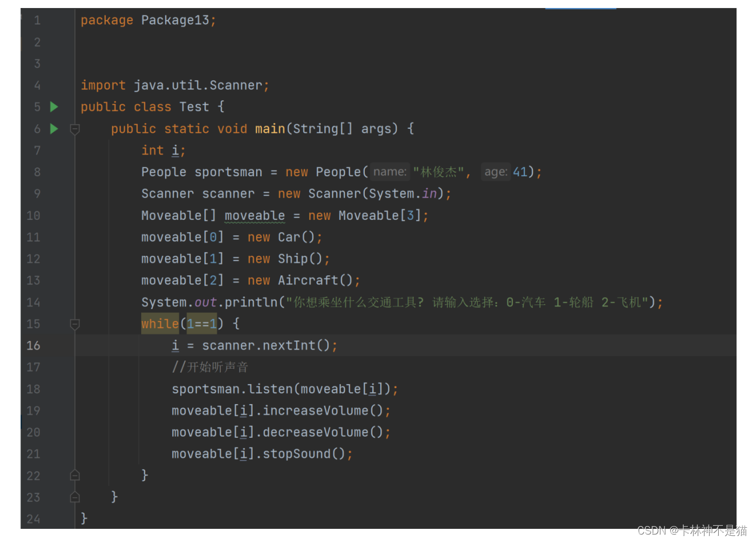Click the number 41 literal

[520, 172]
